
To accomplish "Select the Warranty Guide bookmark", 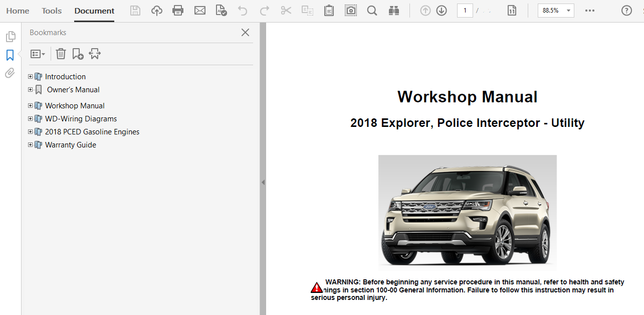I will [70, 145].
